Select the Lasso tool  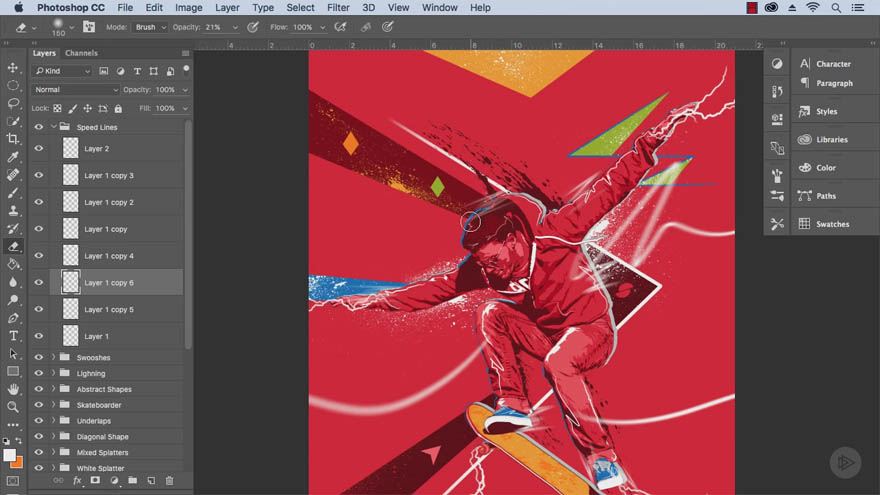13,104
